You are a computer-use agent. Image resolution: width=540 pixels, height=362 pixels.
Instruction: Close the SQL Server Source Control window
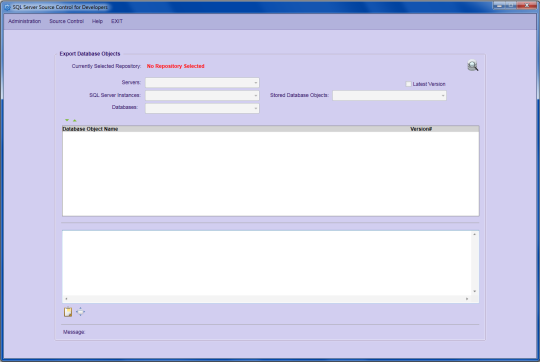pos(527,5)
